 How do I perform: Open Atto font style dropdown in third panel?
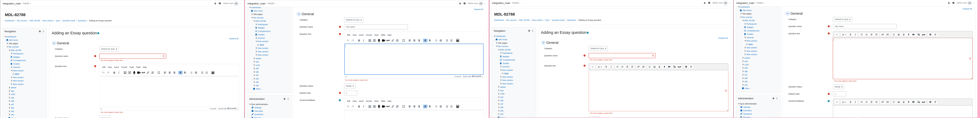[600, 67]
